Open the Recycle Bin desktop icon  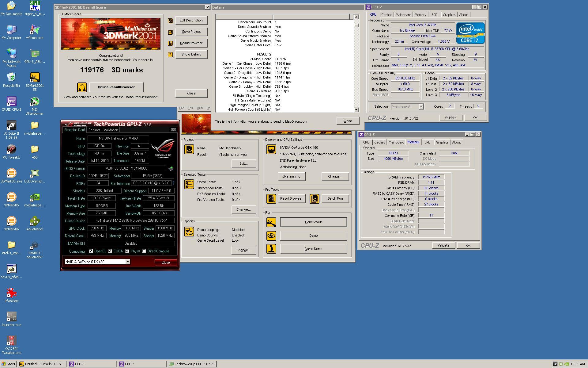[x=11, y=80]
